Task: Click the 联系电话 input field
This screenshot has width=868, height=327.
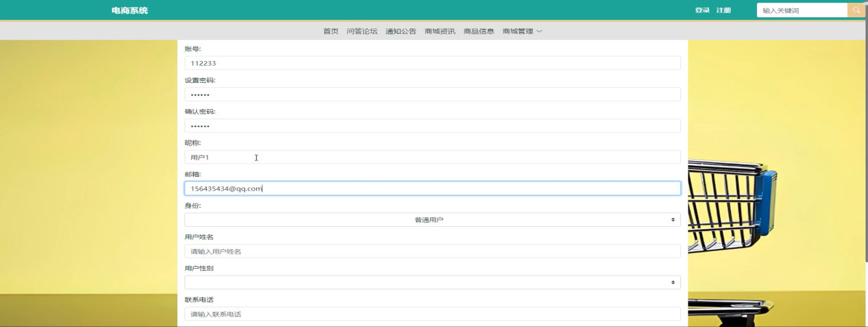Action: (432, 314)
